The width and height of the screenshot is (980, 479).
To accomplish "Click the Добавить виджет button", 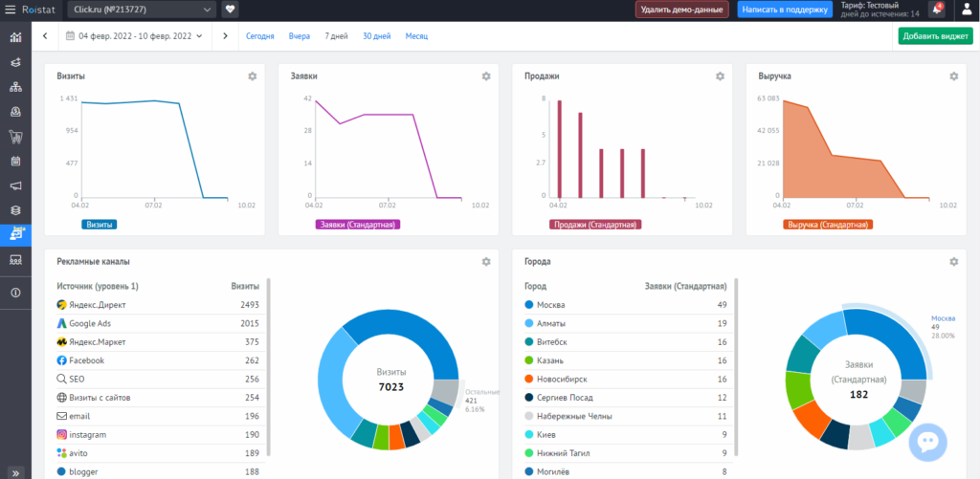I will coord(935,36).
